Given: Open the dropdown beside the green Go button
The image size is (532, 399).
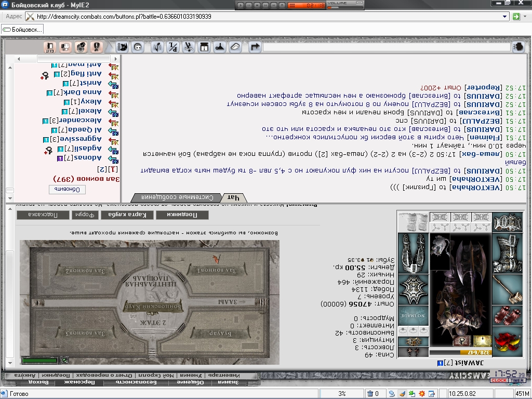Looking at the screenshot, I should 526,16.
